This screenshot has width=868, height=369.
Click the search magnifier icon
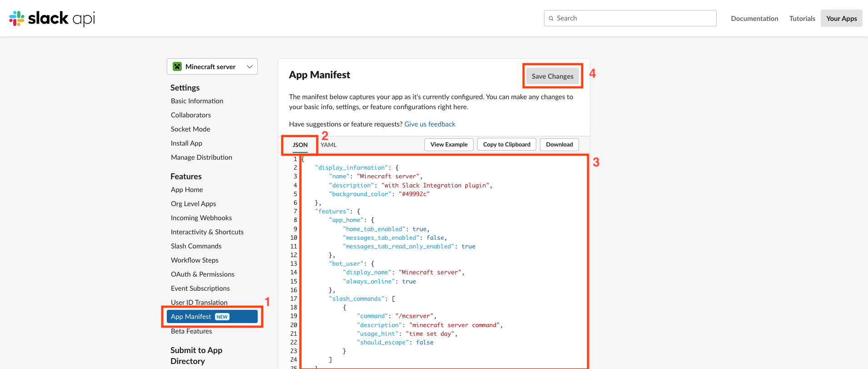click(551, 18)
